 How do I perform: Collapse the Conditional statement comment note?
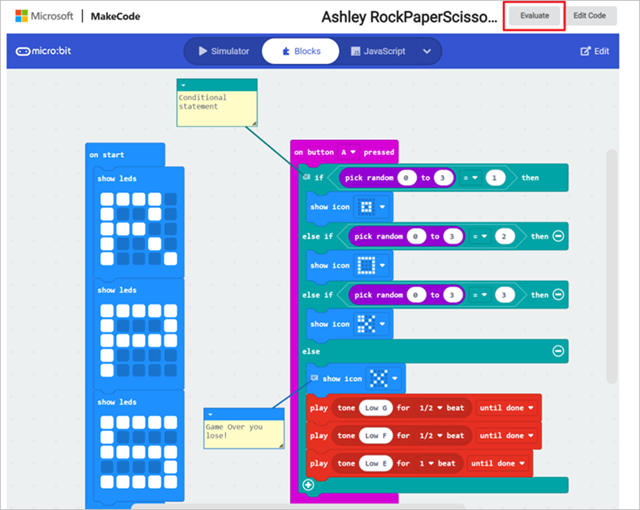183,85
